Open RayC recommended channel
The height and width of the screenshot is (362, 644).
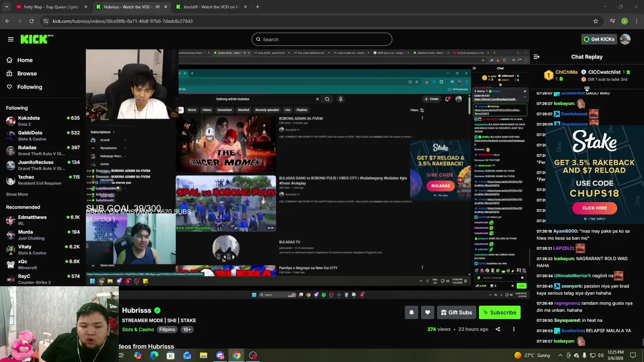point(43,279)
